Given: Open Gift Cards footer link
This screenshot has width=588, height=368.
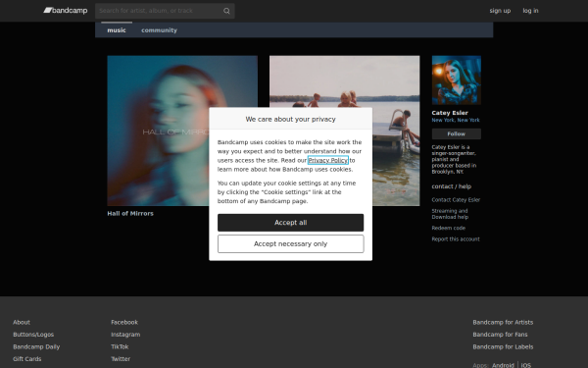Looking at the screenshot, I should (27, 359).
